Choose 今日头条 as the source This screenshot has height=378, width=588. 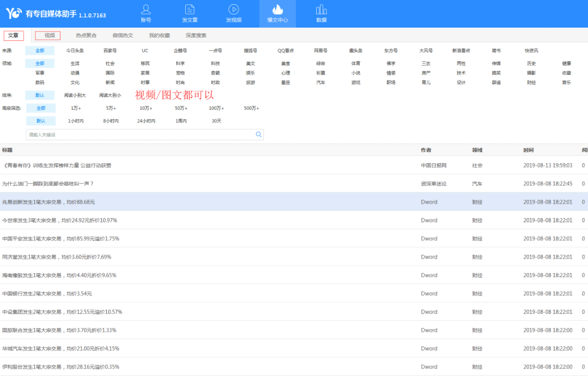coord(75,51)
